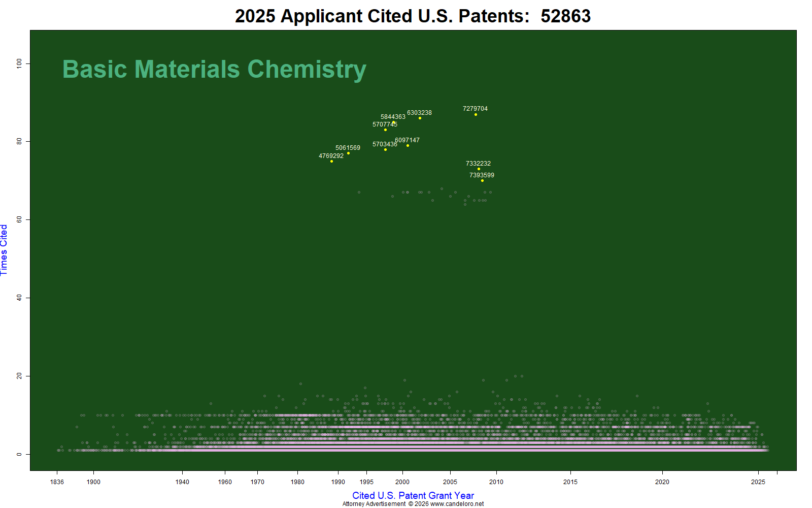
Task: Click the Basic Materials Chemistry heading
Action: coord(214,70)
